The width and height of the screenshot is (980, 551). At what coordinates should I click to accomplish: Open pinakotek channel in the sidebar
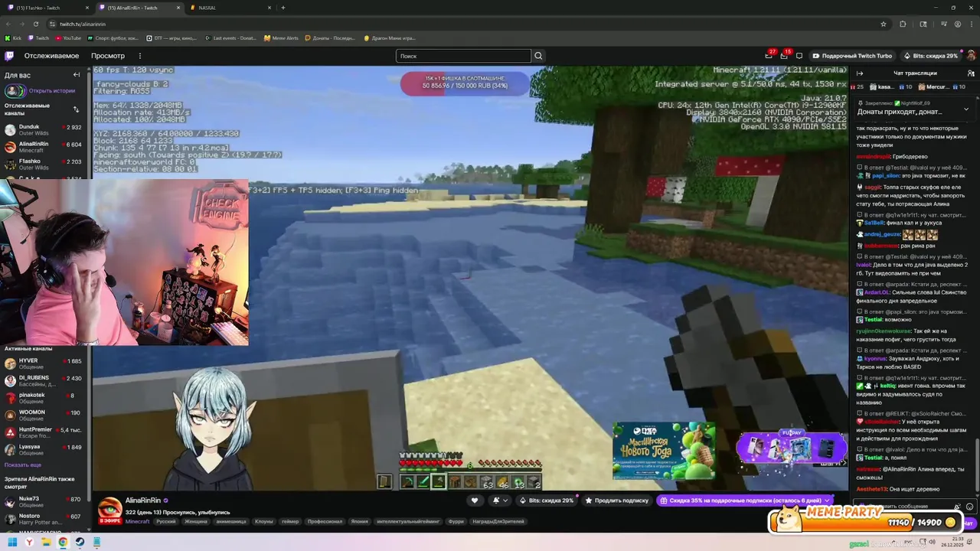43,398
